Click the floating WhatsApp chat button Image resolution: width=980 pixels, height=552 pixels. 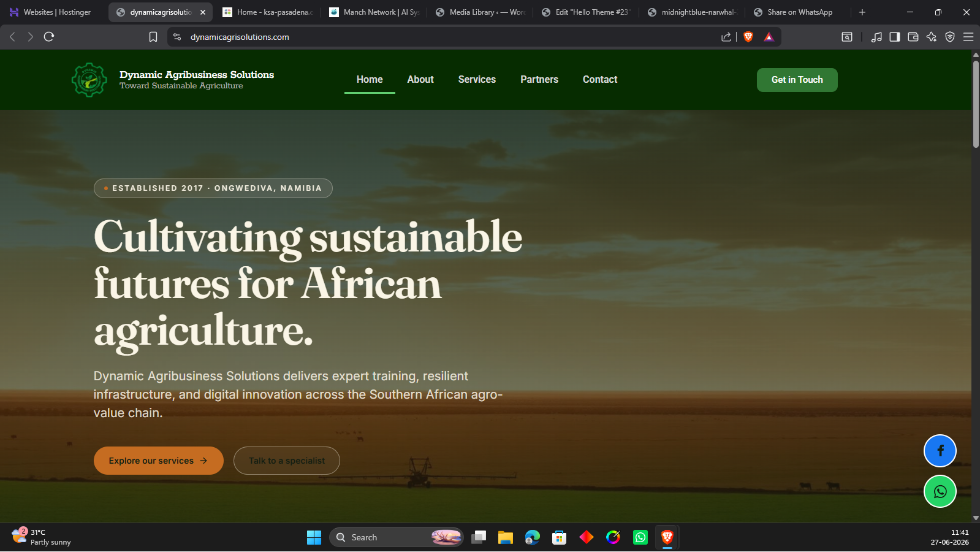(x=940, y=491)
